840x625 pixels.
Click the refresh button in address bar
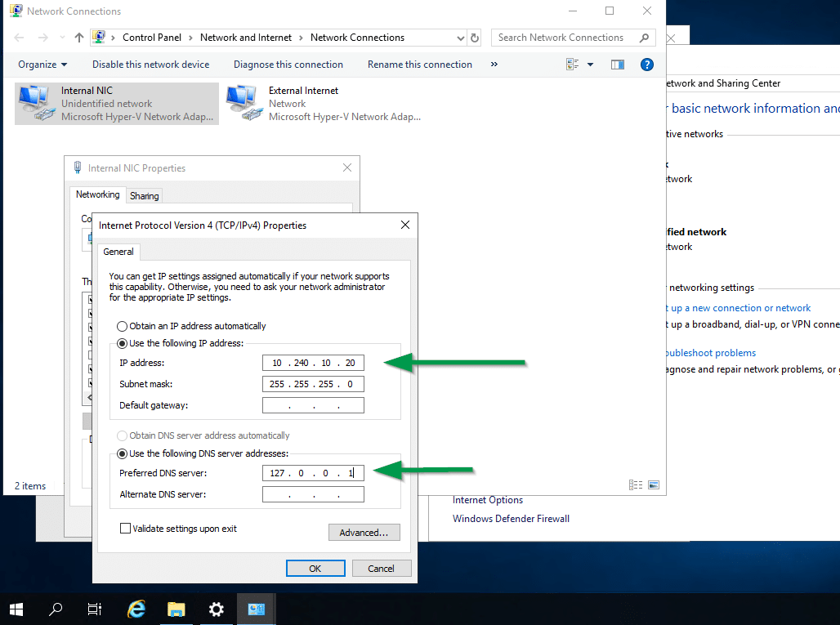[476, 38]
